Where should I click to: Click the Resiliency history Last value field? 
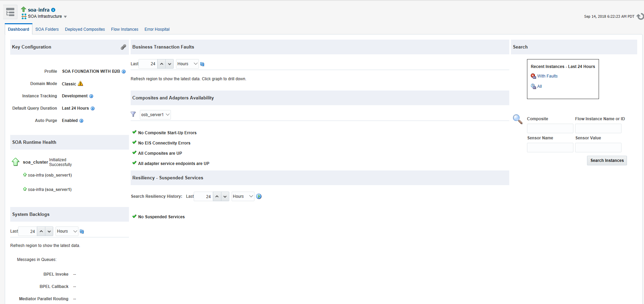pyautogui.click(x=204, y=196)
